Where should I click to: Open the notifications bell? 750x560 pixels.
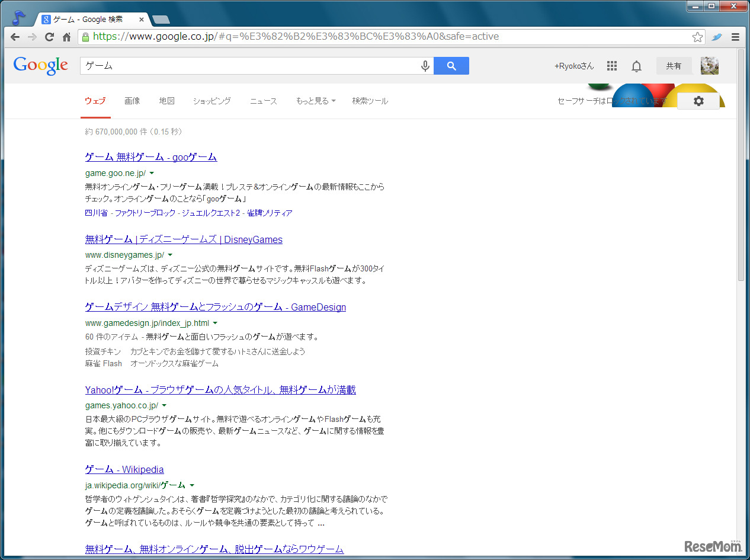tap(636, 66)
